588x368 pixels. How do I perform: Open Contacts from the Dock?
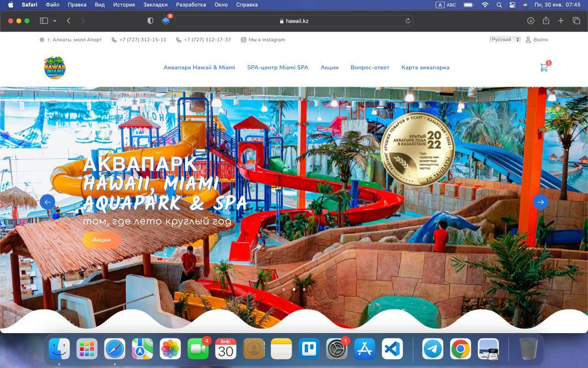point(254,349)
